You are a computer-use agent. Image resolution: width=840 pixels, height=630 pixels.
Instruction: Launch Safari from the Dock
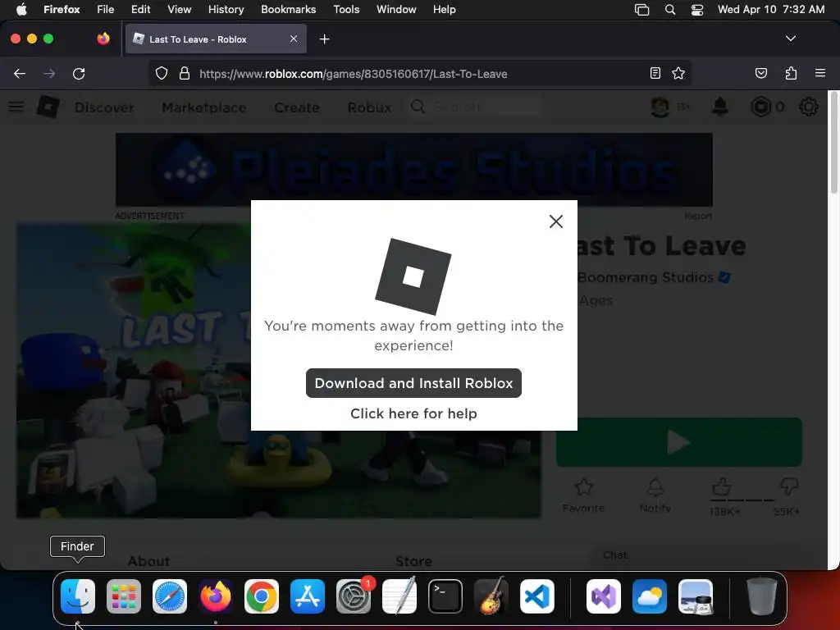click(170, 596)
